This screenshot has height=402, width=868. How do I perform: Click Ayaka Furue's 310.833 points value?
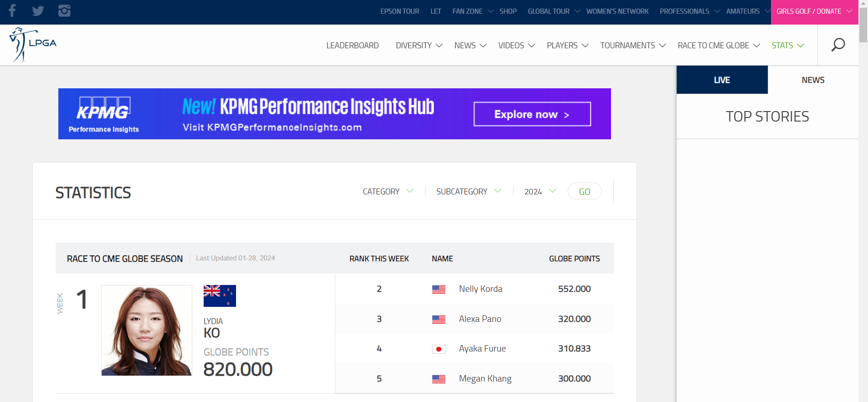point(575,348)
